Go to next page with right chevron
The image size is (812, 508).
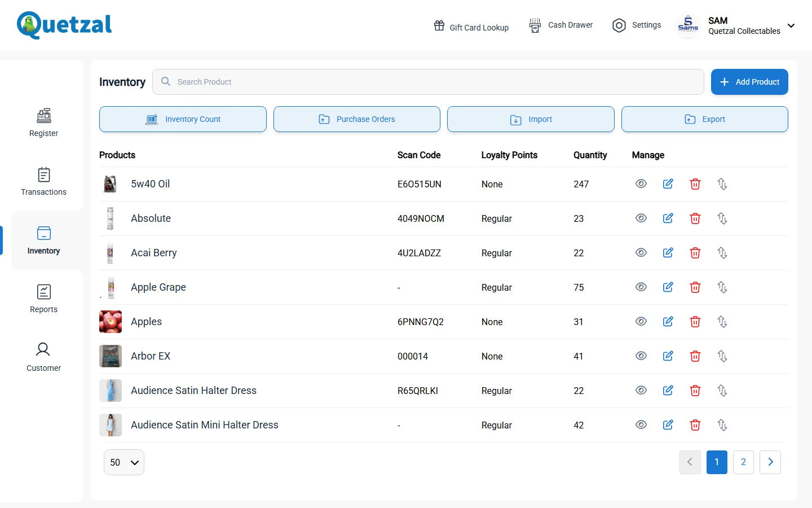(770, 462)
